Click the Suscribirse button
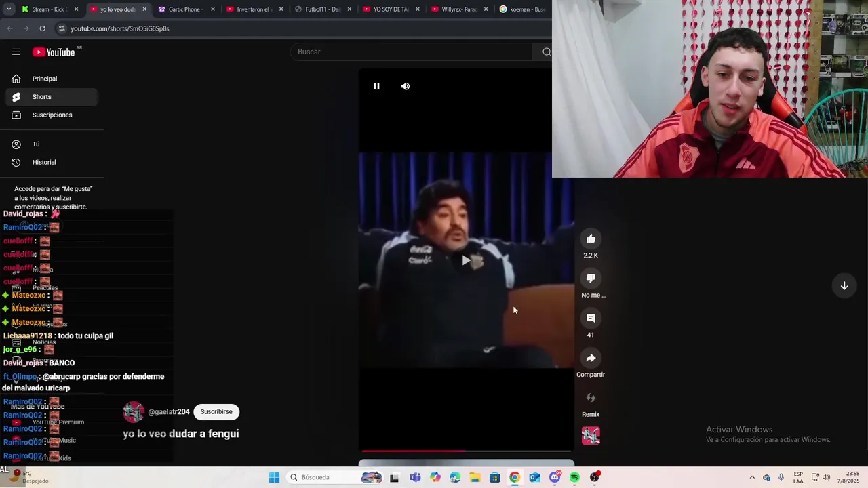The height and width of the screenshot is (488, 868). coord(216,412)
